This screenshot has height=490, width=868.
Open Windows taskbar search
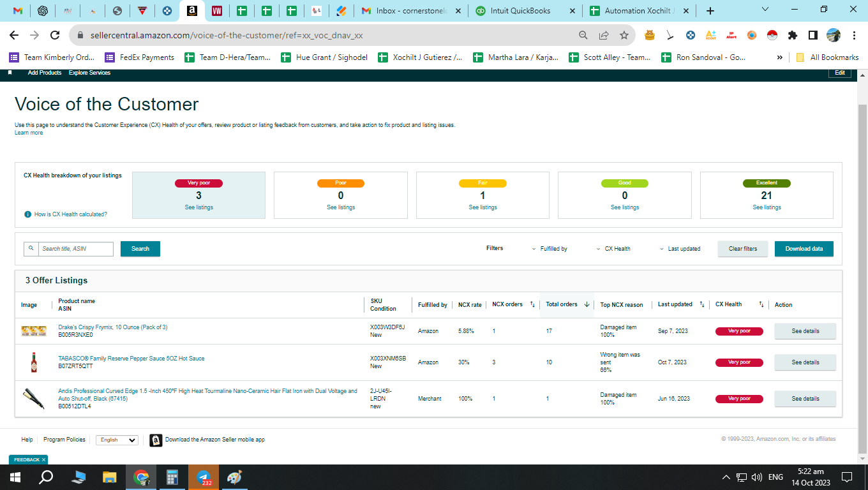click(46, 477)
